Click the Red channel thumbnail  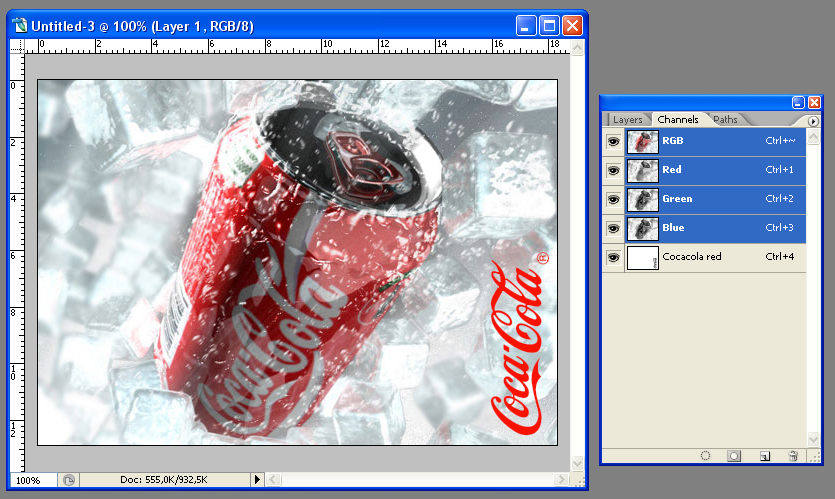click(x=643, y=170)
